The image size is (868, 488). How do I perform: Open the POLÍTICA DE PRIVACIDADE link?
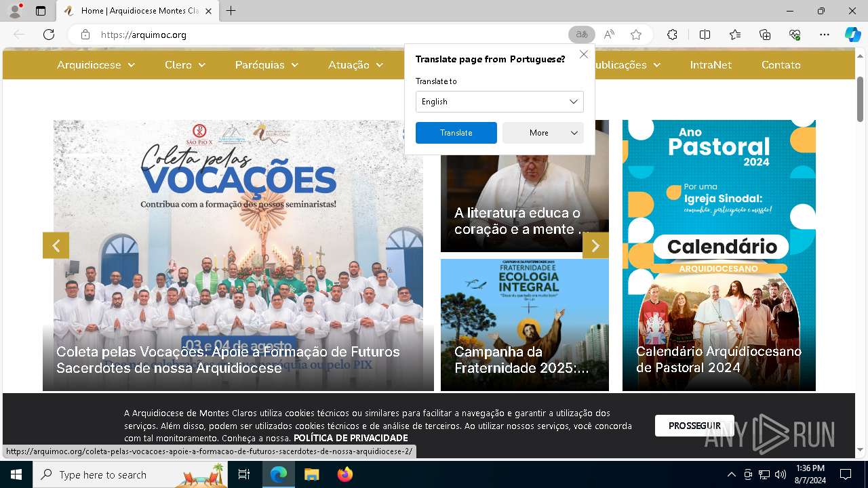click(351, 438)
